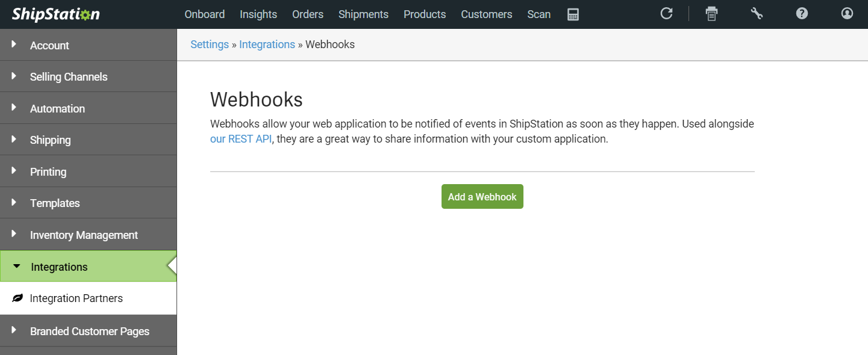This screenshot has width=868, height=355.
Task: Go to the Orders tab
Action: [x=308, y=14]
